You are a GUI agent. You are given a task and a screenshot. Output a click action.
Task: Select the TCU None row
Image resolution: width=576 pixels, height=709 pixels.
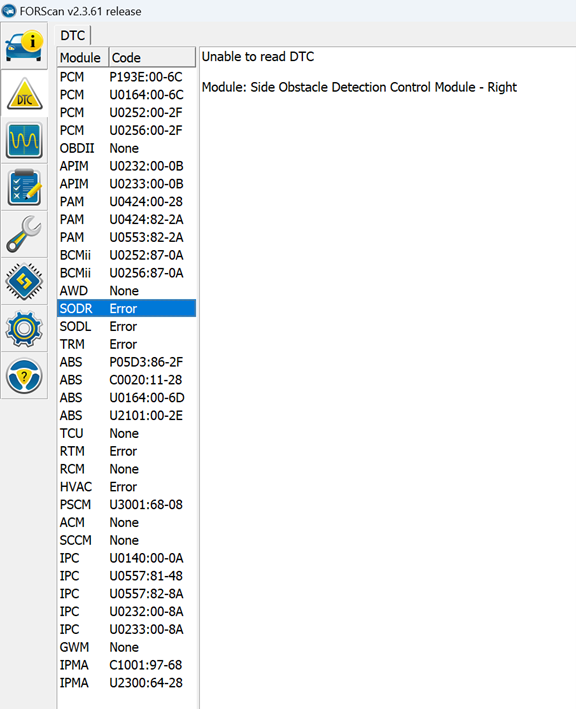[x=127, y=433]
